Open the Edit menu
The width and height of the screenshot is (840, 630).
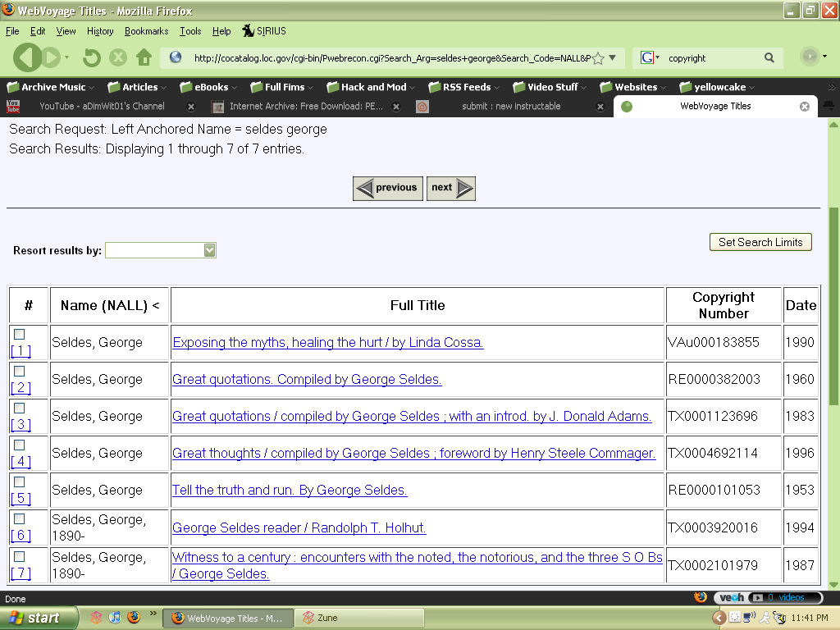[x=38, y=31]
